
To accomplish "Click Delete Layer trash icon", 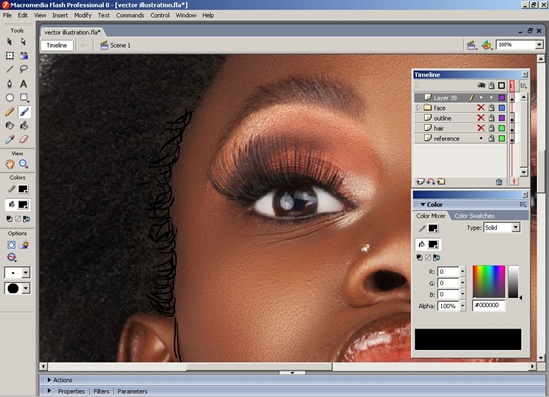I will click(x=499, y=182).
